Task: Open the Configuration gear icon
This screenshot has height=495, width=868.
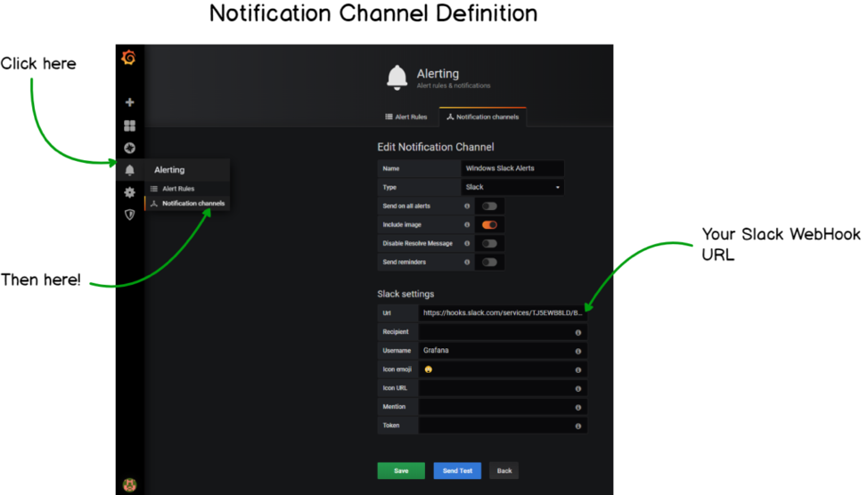Action: click(x=129, y=192)
